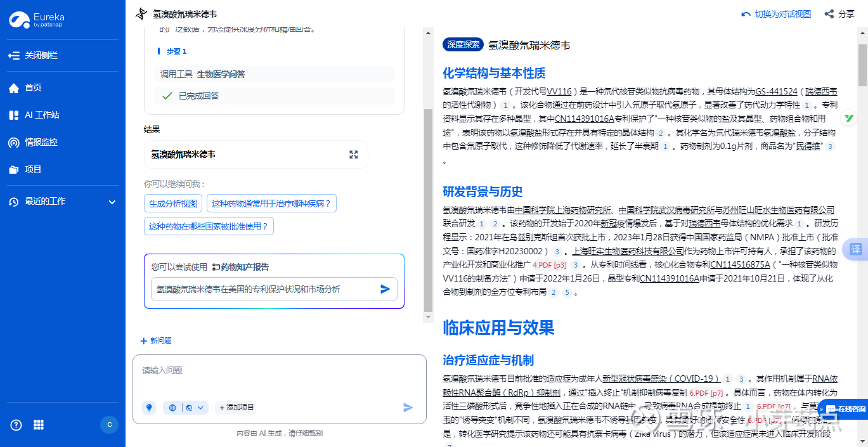Click the share icon at top right
Screen dimensions: 868x447
coord(829,14)
